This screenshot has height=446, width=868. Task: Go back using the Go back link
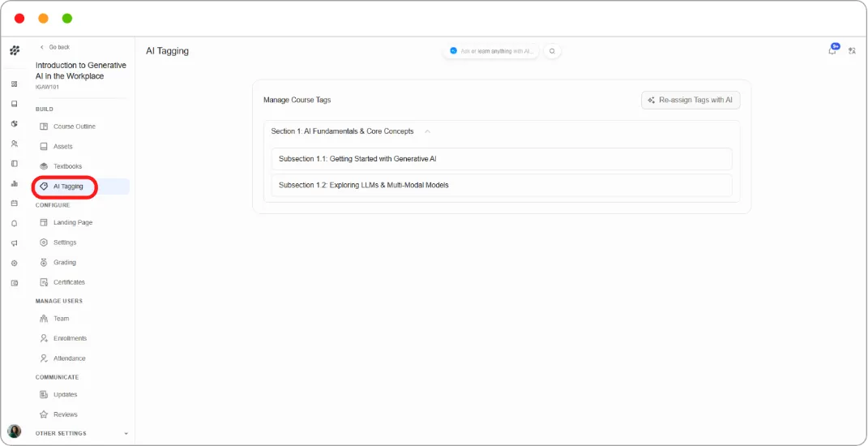point(55,47)
